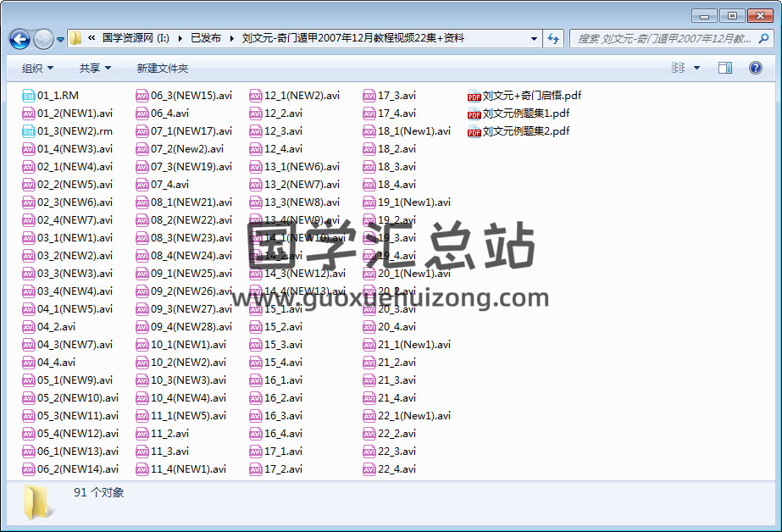This screenshot has width=782, height=532.
Task: Select file name 07_2(New2).avi
Action: click(x=187, y=148)
